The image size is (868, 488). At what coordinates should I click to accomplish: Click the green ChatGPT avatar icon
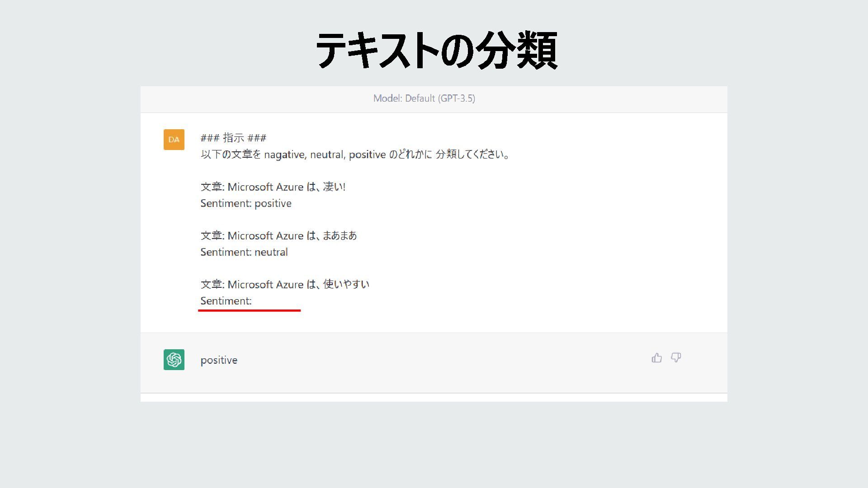coord(174,360)
